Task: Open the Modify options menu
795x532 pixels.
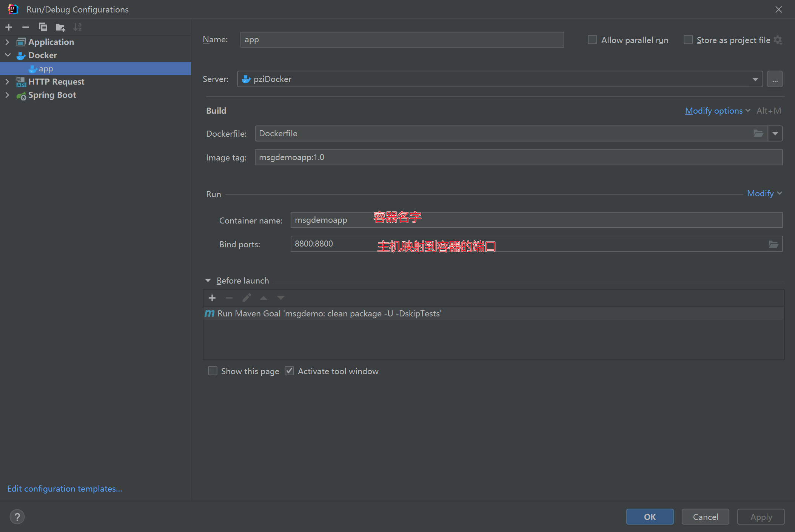Action: pyautogui.click(x=718, y=111)
